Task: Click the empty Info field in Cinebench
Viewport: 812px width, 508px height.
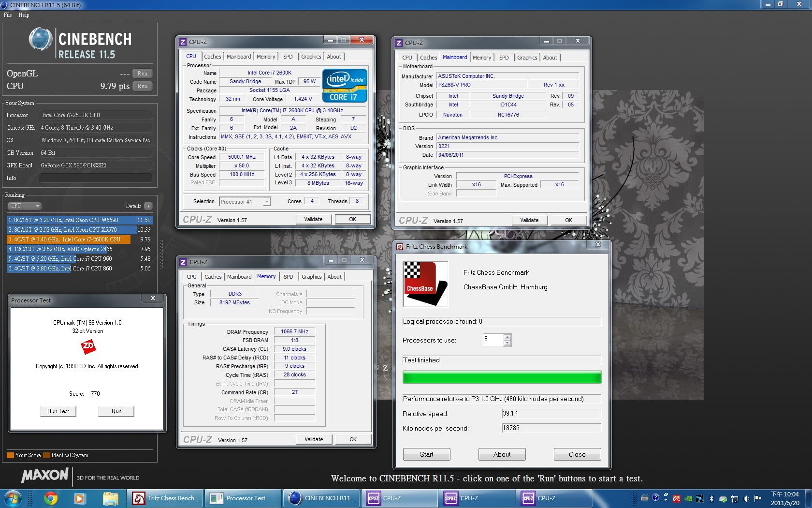Action: 95,178
